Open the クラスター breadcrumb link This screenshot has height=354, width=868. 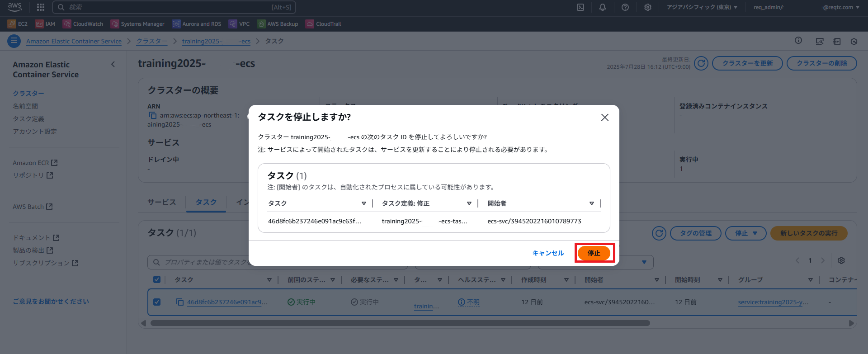click(152, 41)
